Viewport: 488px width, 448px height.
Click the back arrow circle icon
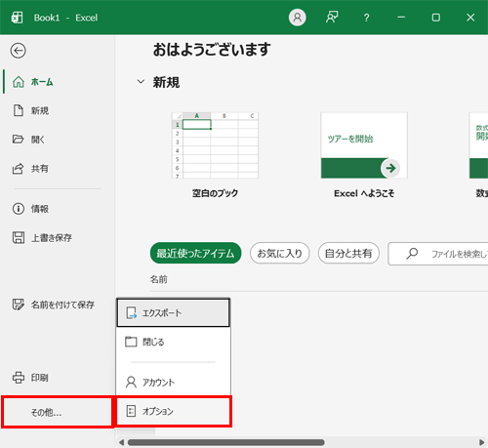18,51
